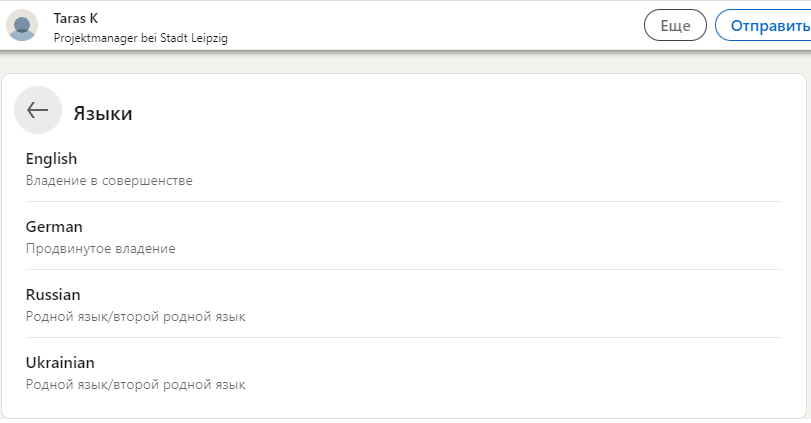
Task: Open the Еще options button
Action: (675, 25)
